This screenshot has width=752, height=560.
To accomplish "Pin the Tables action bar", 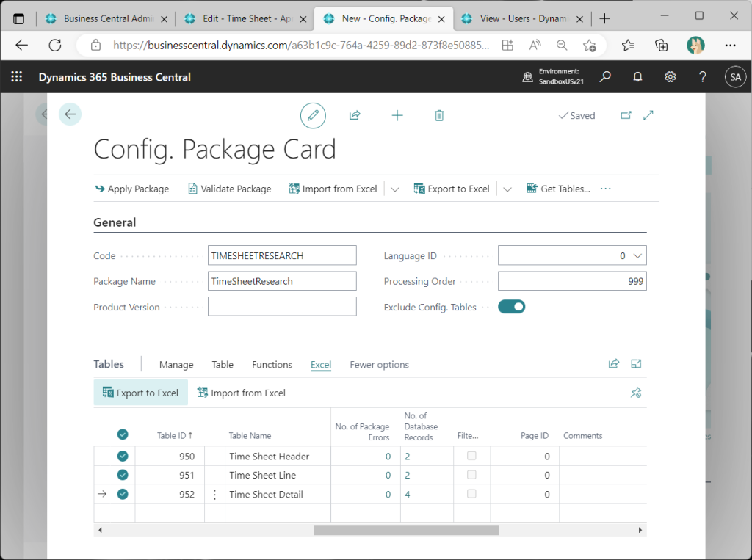I will tap(636, 393).
